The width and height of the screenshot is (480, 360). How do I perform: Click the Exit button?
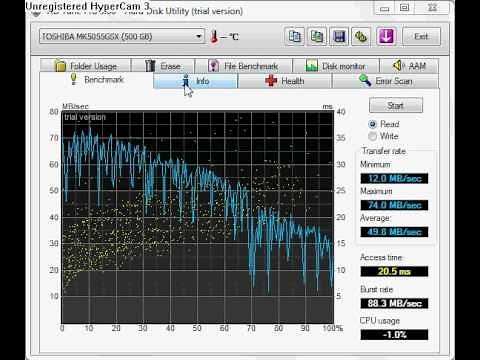point(421,36)
